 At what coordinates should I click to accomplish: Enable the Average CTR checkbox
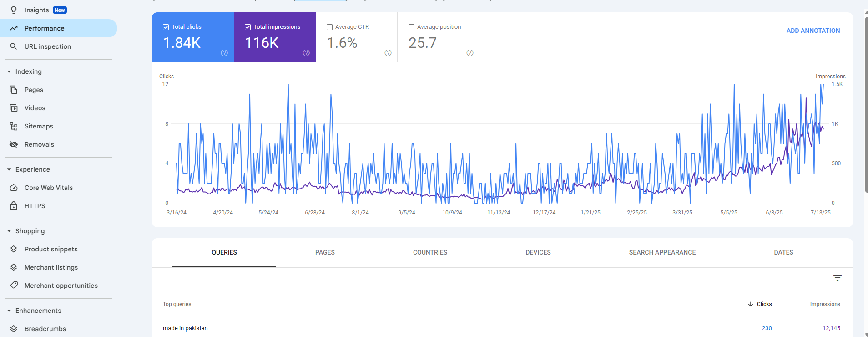(x=330, y=27)
